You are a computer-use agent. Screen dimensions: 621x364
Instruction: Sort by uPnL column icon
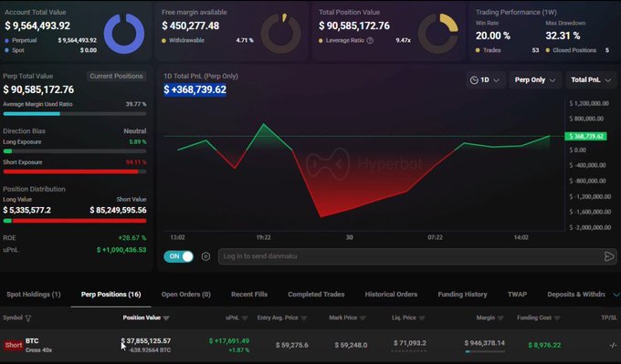coord(245,318)
